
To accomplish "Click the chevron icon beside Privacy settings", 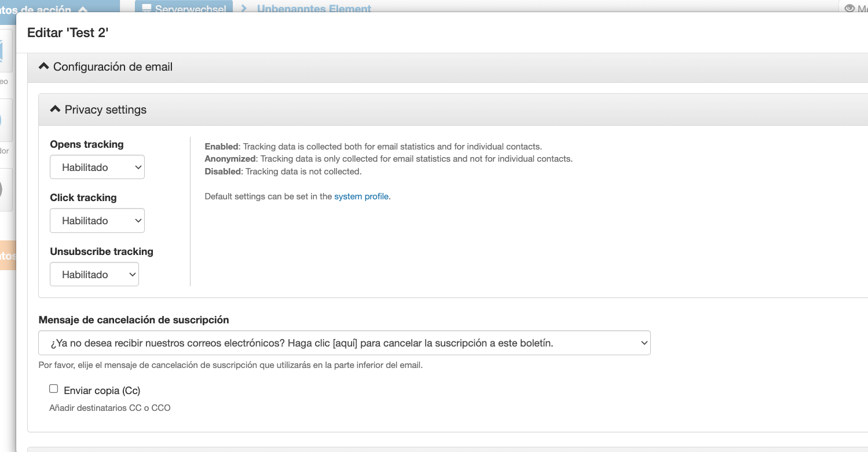I will (55, 109).
